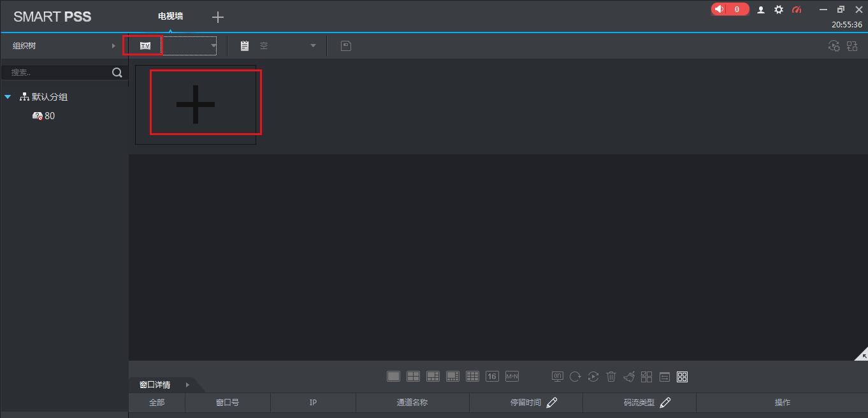
Task: Edit the 码流类型 pencil icon
Action: point(665,402)
